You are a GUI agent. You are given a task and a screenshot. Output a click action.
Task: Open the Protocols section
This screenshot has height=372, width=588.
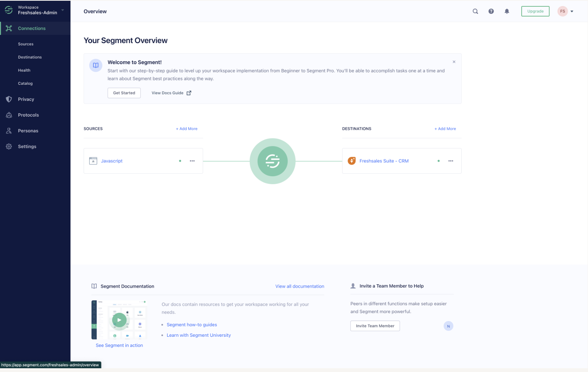click(x=28, y=115)
